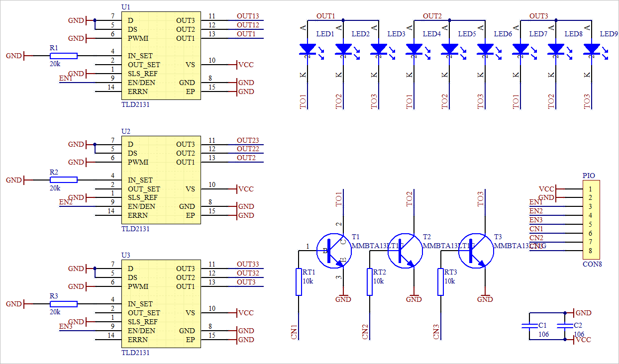Image resolution: width=619 pixels, height=364 pixels.
Task: Click the EN3 net label beside U3
Action: (x=66, y=326)
